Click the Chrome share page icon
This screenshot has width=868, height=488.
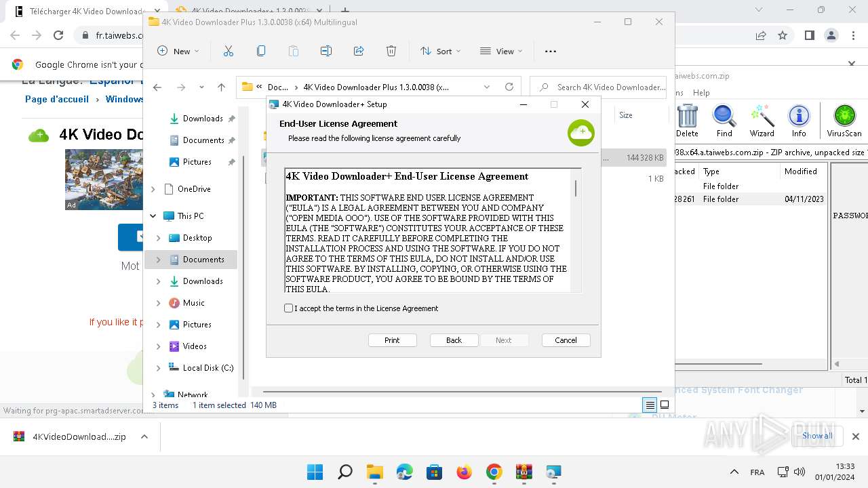tap(761, 35)
